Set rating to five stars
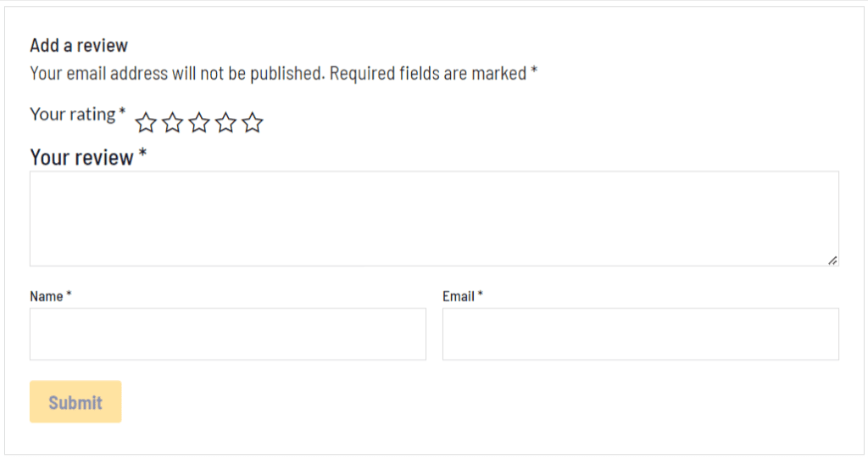 click(x=252, y=122)
